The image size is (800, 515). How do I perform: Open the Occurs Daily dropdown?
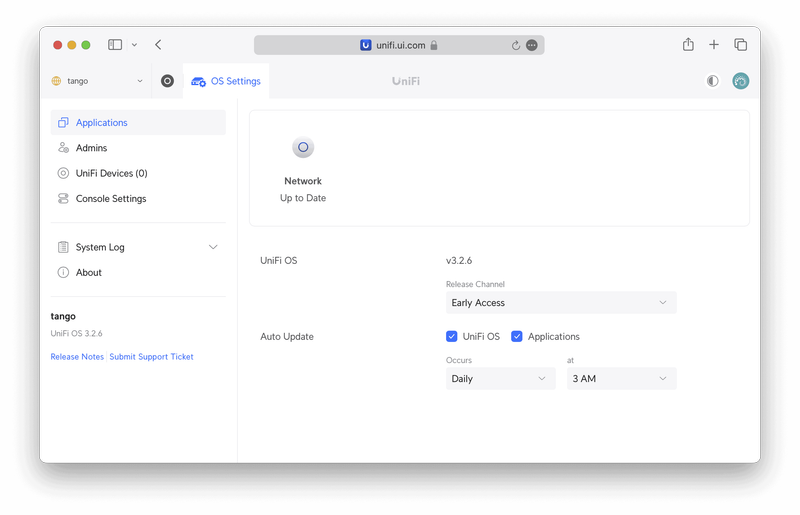[x=500, y=379]
